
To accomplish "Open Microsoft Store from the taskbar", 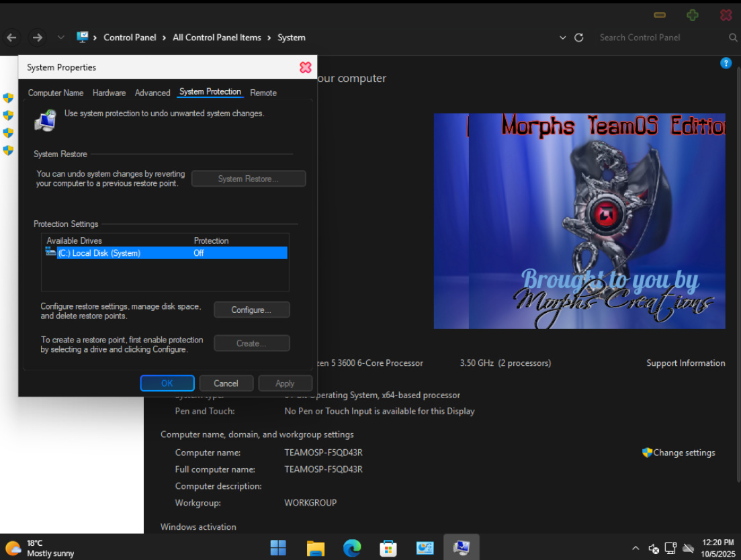I will point(388,548).
